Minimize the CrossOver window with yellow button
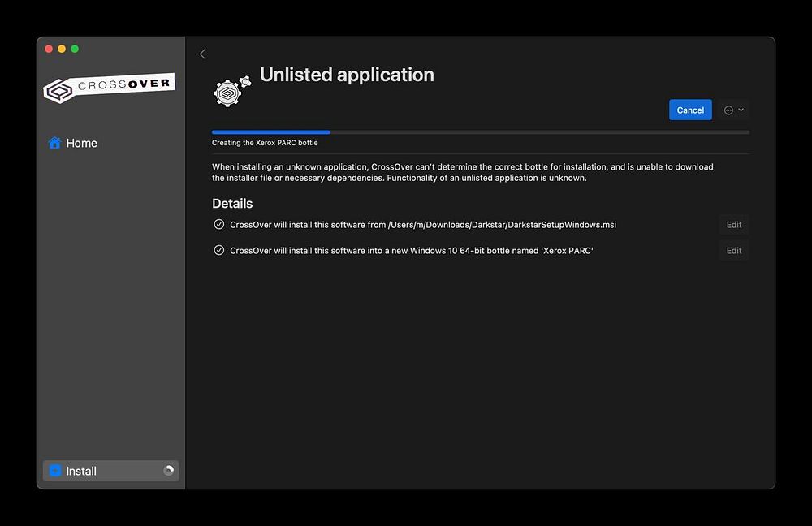Viewport: 812px width, 526px height. coord(62,49)
